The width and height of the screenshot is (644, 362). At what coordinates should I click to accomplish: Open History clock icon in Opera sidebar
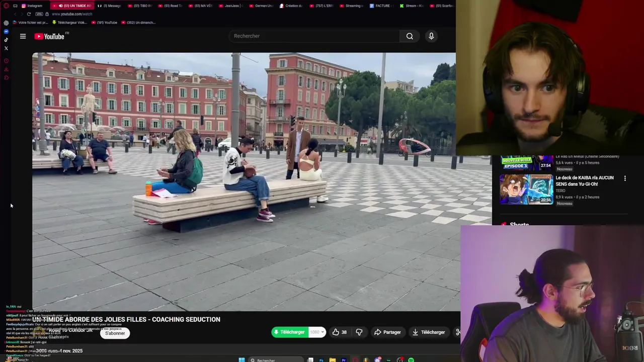point(6,61)
